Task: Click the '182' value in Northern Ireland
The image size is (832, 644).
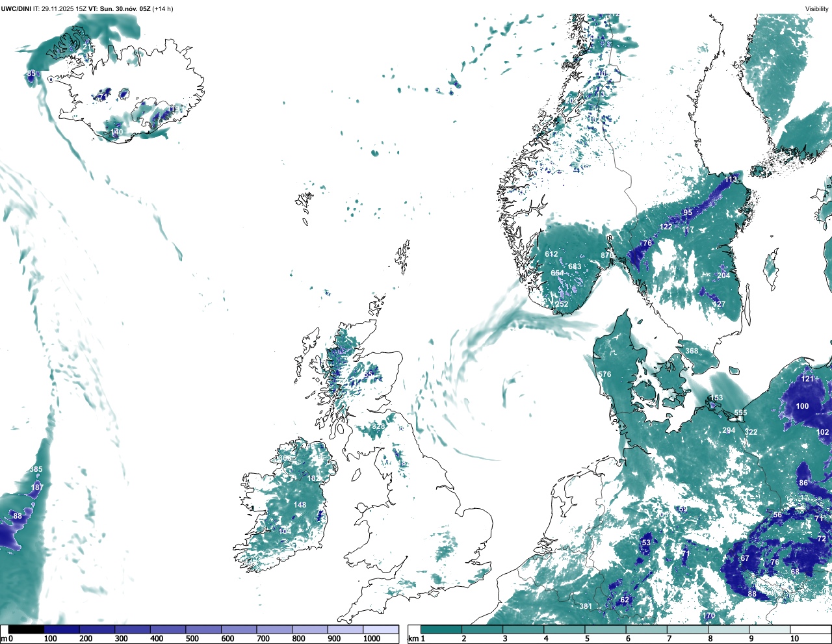Action: point(313,478)
